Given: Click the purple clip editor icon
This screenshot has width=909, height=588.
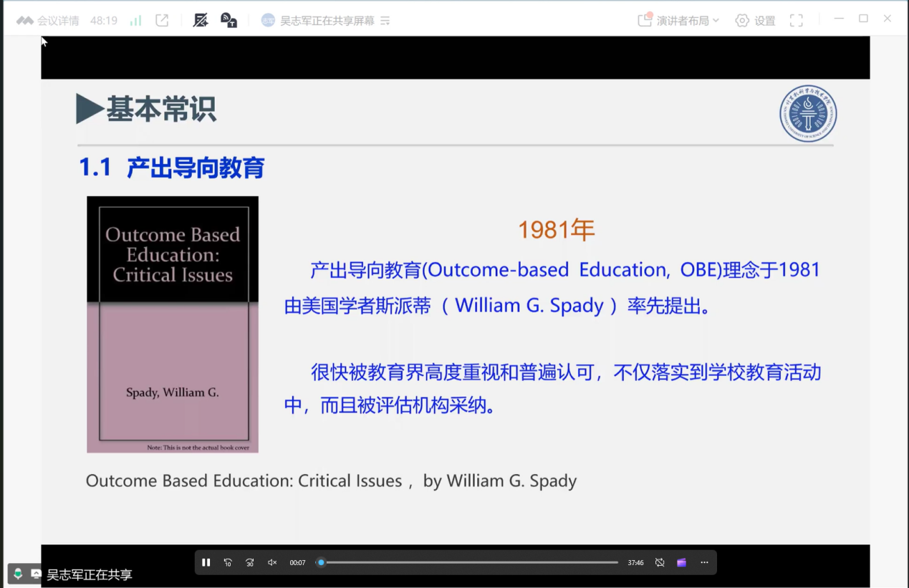Looking at the screenshot, I should coord(681,563).
